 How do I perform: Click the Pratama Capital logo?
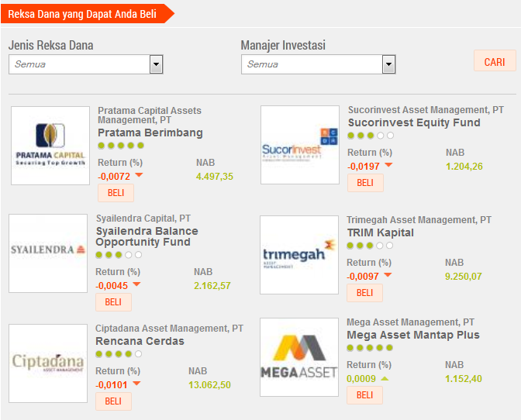pos(50,146)
